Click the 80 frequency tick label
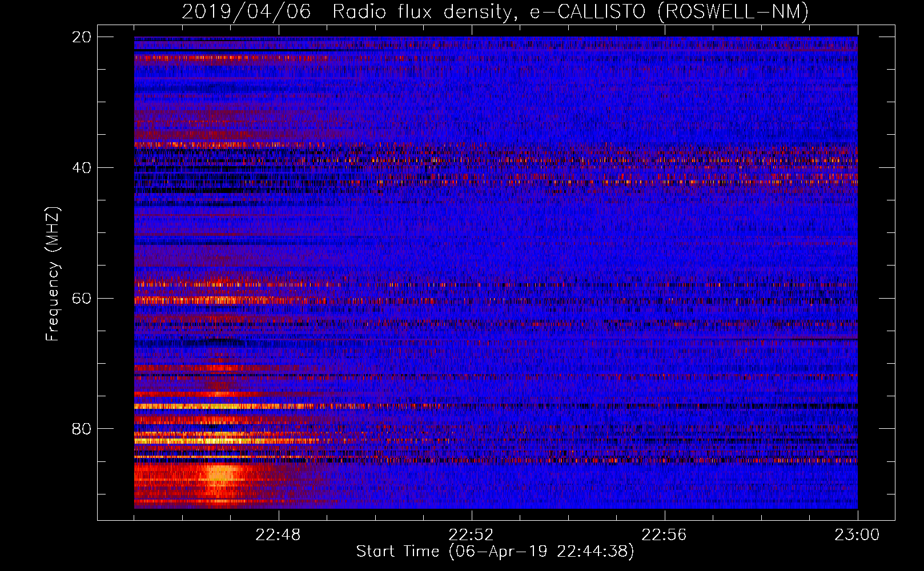Image resolution: width=924 pixels, height=571 pixels. click(x=82, y=429)
